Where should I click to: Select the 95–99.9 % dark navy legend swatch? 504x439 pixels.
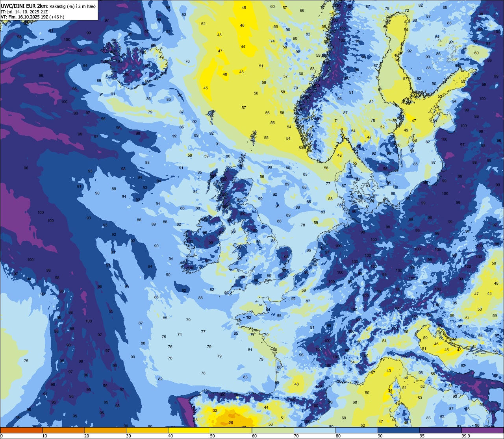click(441, 430)
